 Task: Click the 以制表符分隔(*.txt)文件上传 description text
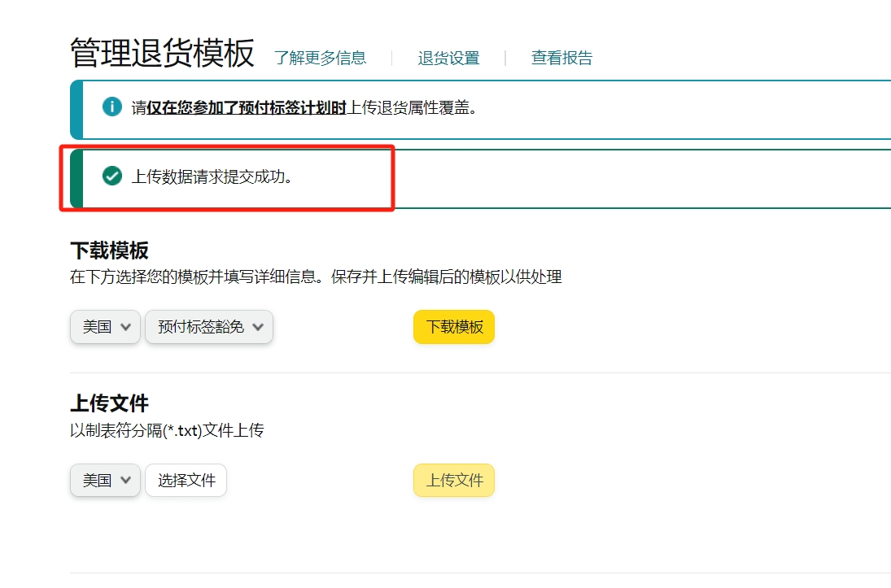click(167, 430)
